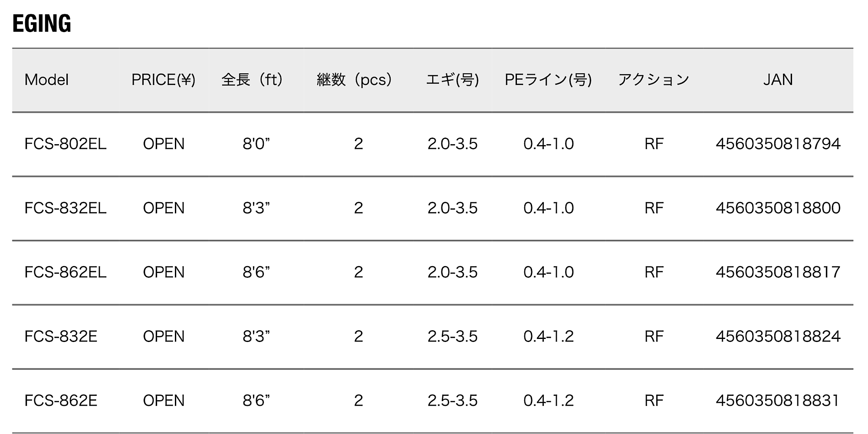Click JAN code 4560350818800
Viewport: 868px width, 434px height.
(778, 208)
